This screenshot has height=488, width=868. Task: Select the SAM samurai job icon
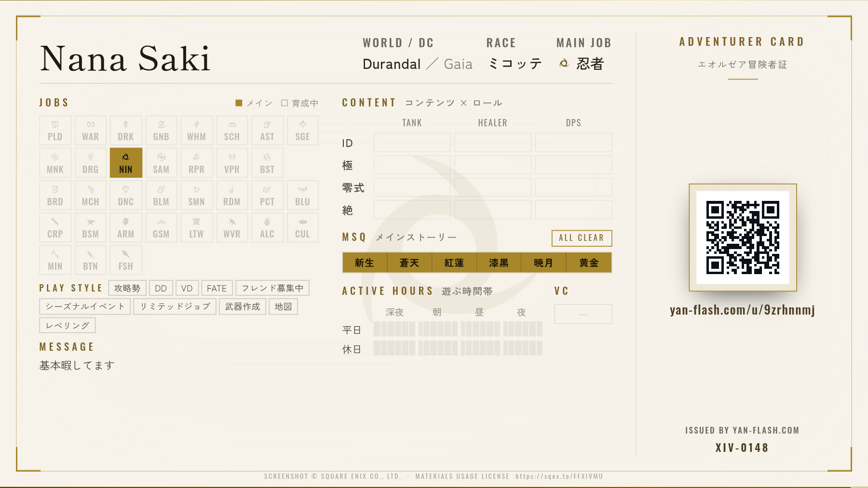(x=161, y=163)
